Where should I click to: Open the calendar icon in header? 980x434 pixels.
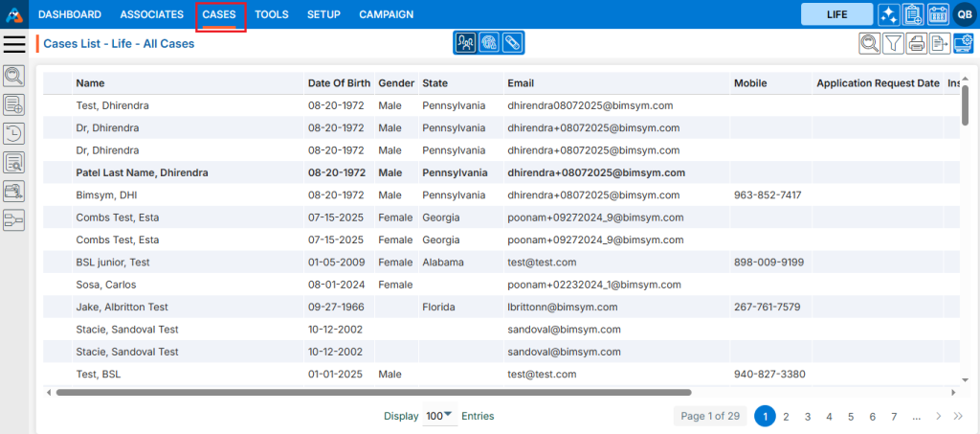938,14
